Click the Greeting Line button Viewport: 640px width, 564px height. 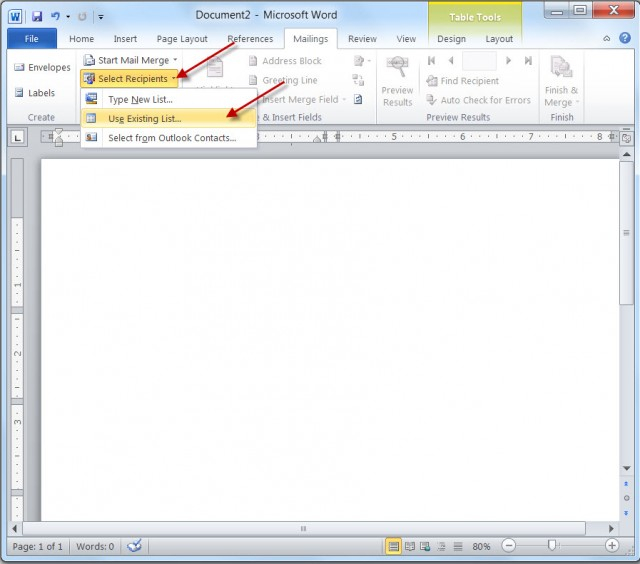(x=283, y=80)
